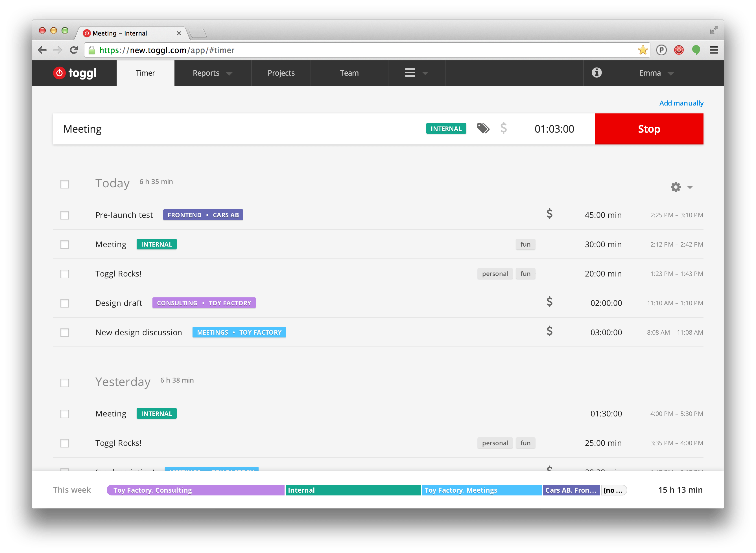Screen dimensions: 756x553
Task: Open the Projects tab
Action: point(281,73)
